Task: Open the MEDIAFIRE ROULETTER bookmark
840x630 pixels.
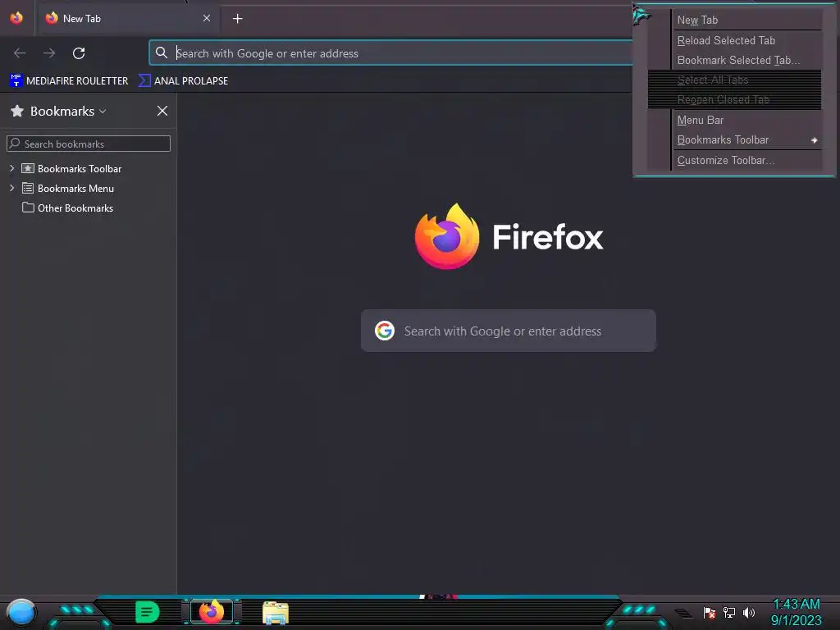Action: (x=69, y=81)
